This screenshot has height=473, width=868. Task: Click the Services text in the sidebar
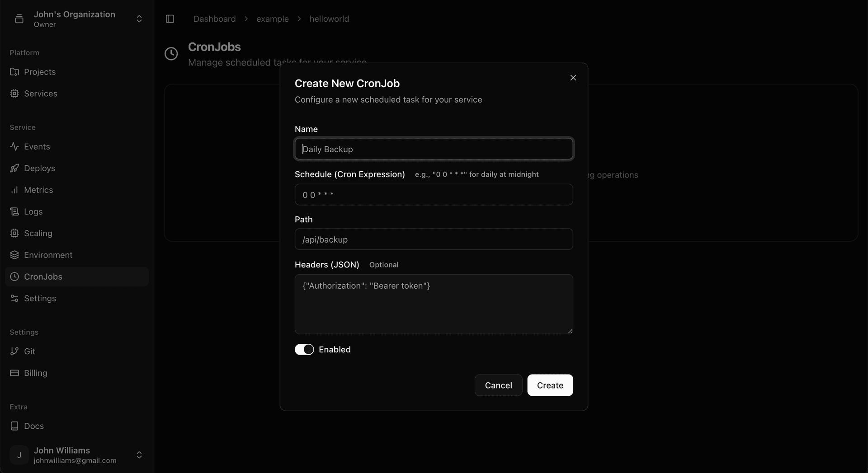pyautogui.click(x=41, y=94)
